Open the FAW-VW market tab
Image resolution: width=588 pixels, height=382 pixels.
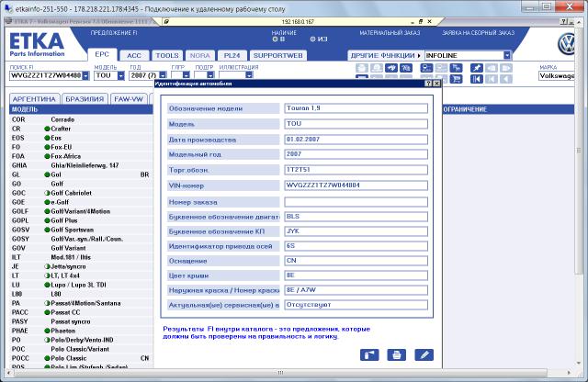(129, 99)
